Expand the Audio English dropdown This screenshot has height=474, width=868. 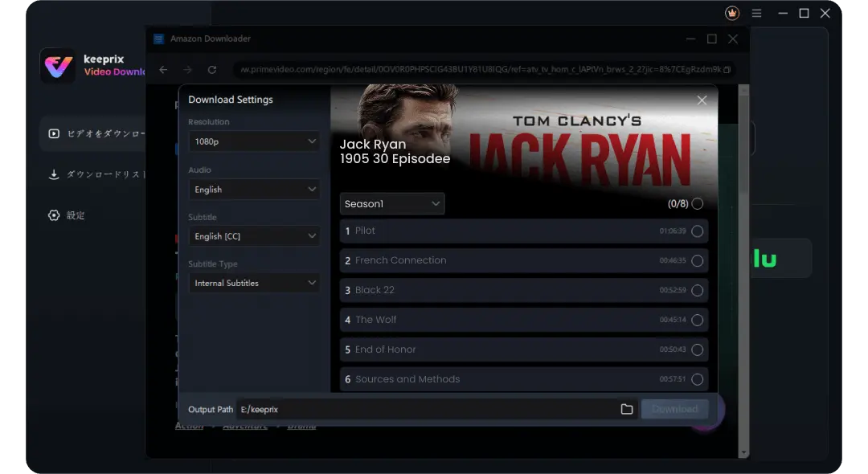pyautogui.click(x=255, y=190)
